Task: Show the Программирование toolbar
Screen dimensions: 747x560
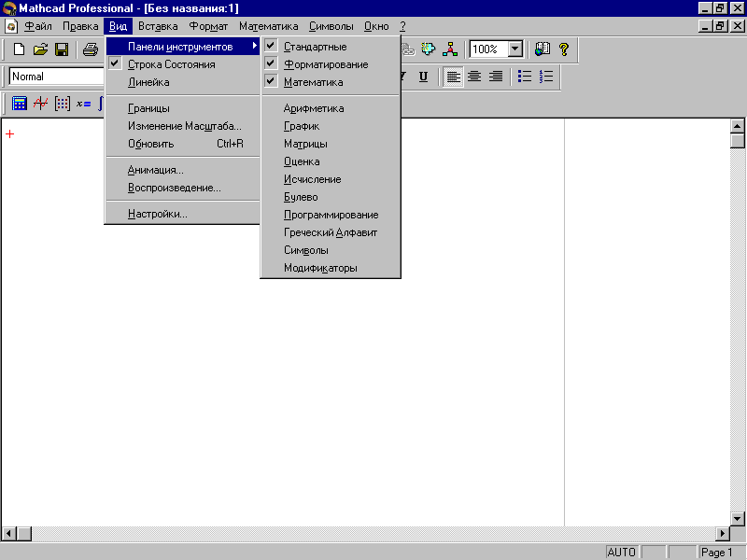Action: pos(331,215)
